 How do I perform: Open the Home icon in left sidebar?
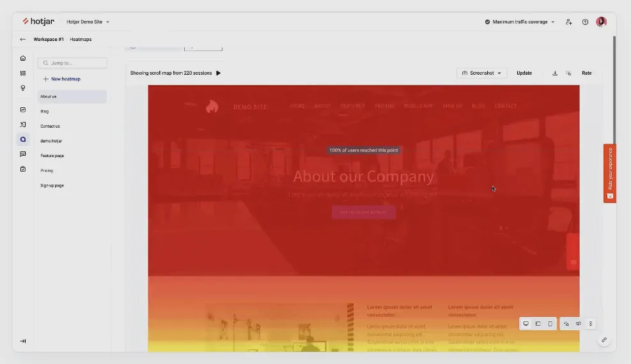click(x=23, y=58)
